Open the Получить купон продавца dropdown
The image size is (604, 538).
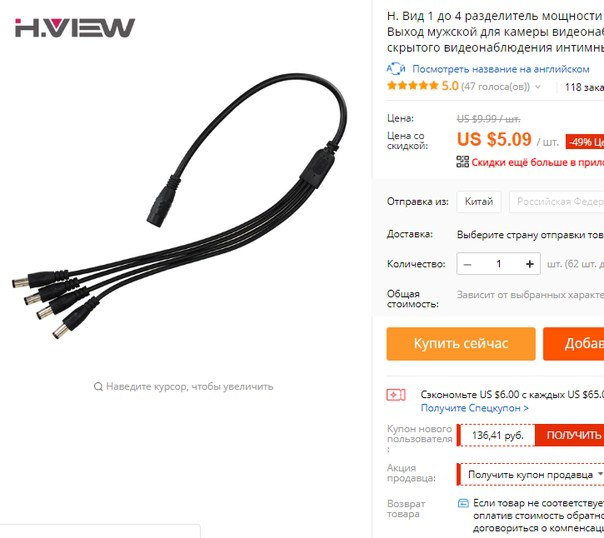tap(531, 474)
